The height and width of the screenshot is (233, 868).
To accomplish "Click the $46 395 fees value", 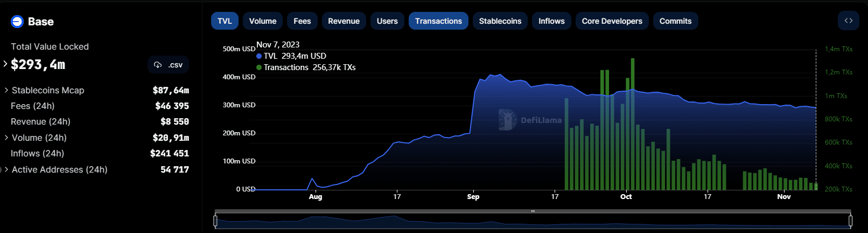I will 172,106.
